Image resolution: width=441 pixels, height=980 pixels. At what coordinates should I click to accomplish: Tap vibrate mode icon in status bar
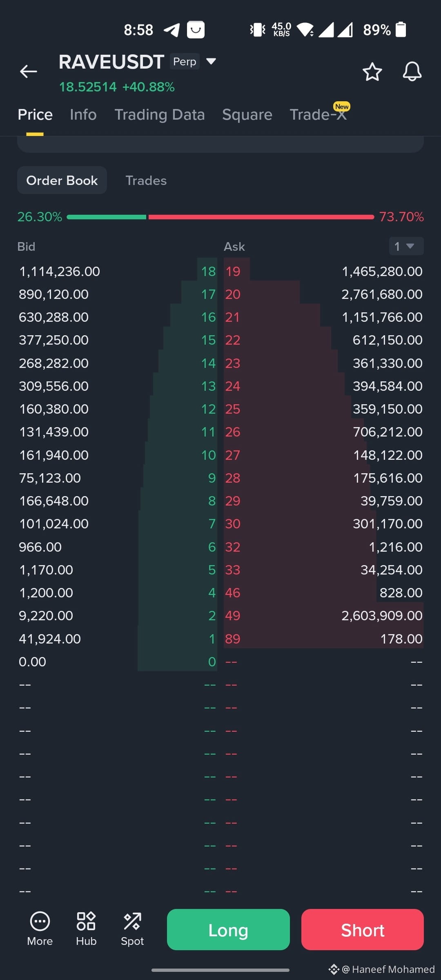pos(258,30)
